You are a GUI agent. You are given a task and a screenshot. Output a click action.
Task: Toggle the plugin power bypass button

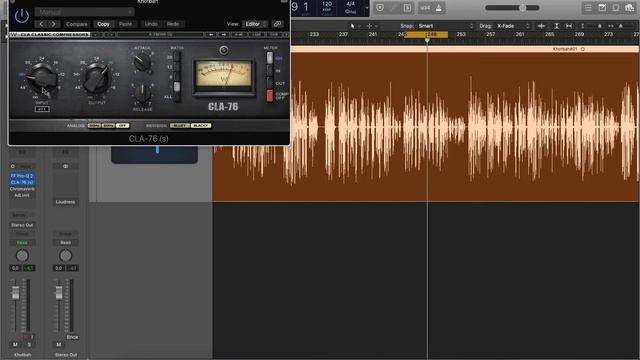tap(22, 16)
